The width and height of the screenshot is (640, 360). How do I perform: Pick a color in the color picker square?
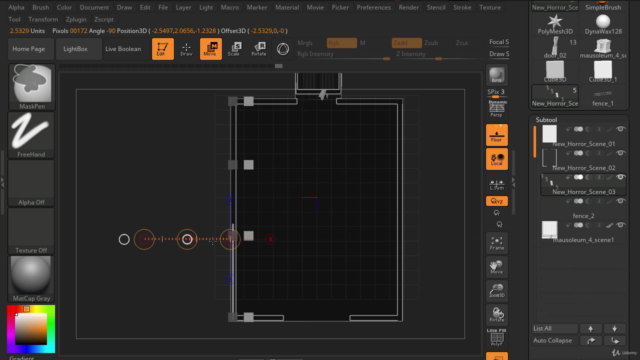click(31, 329)
